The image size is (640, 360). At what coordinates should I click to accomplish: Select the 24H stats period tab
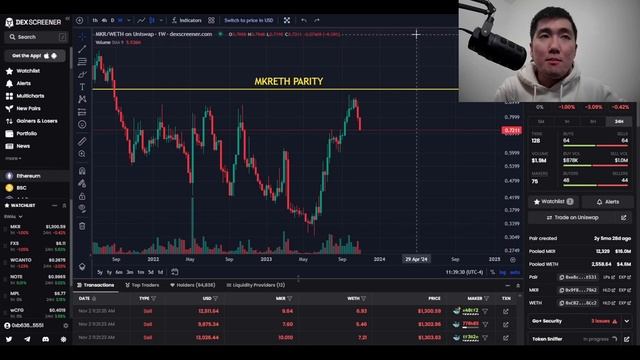click(x=619, y=122)
